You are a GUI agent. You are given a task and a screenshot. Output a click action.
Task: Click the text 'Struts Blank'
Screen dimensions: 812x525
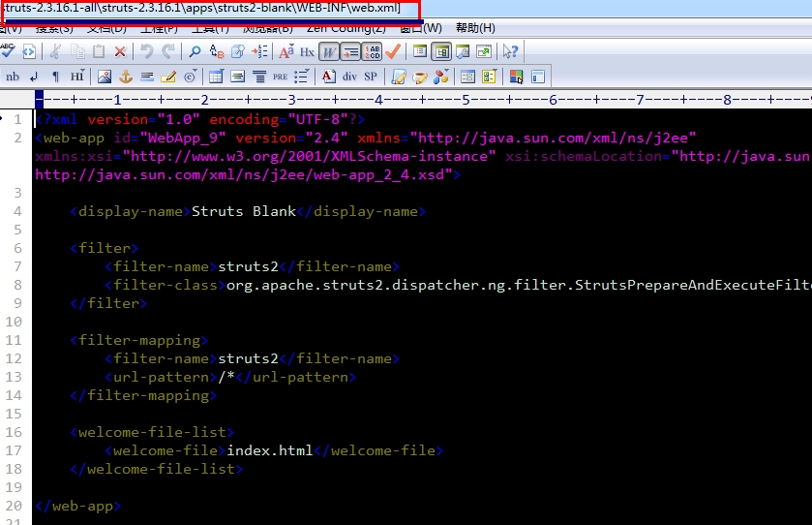(243, 211)
